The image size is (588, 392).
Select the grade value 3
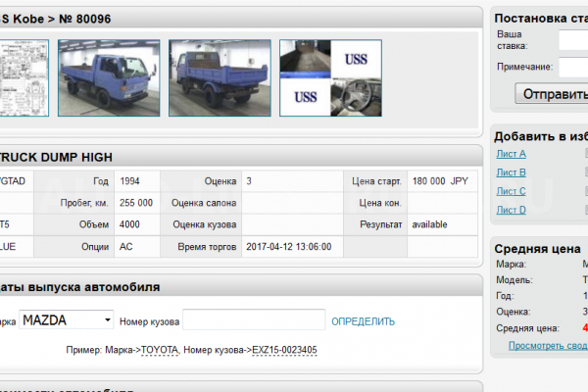(249, 181)
